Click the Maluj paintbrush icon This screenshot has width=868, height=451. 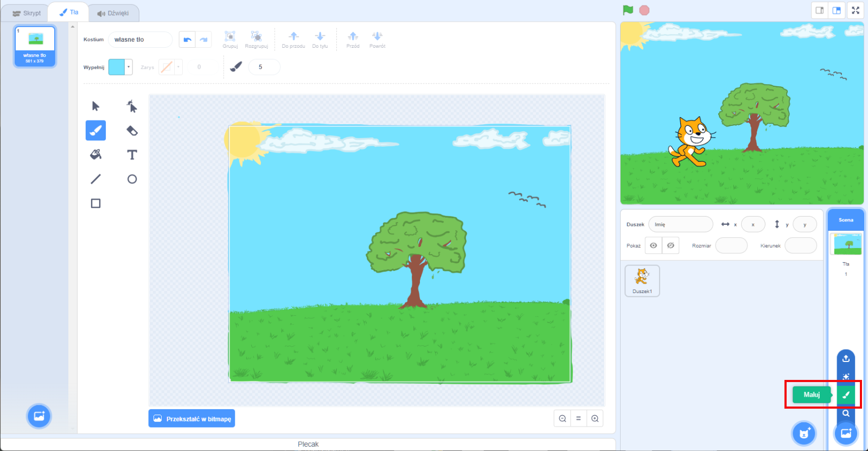(846, 395)
